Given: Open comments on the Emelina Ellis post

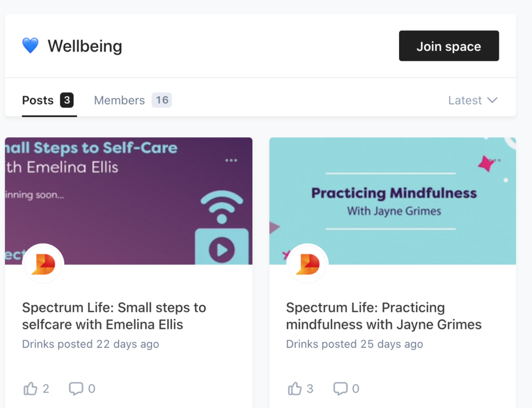Looking at the screenshot, I should click(76, 389).
